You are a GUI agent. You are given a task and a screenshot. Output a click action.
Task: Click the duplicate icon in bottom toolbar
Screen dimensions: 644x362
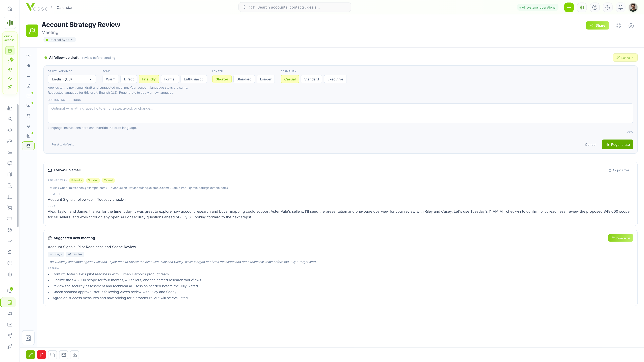pyautogui.click(x=52, y=355)
